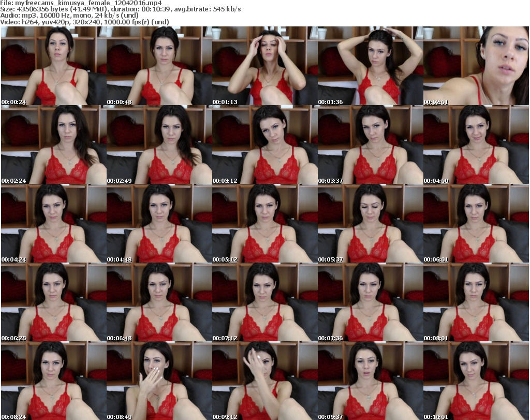Click the thumbnail at 00:02:24
Image resolution: width=530 pixels, height=420 pixels.
point(53,145)
